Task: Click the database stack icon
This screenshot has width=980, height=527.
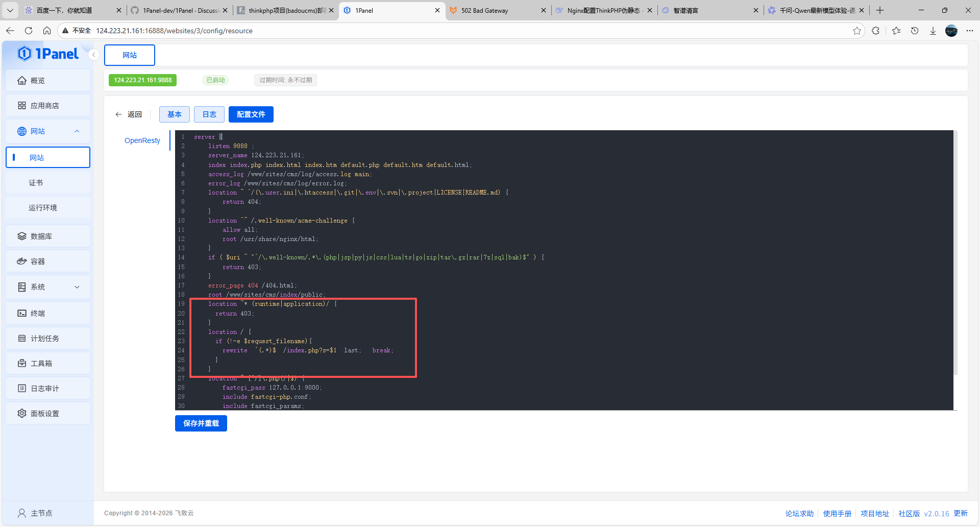Action: pyautogui.click(x=22, y=236)
